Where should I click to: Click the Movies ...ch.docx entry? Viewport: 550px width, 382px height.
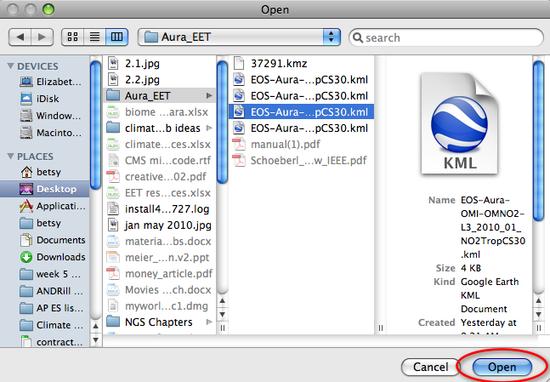(x=159, y=290)
